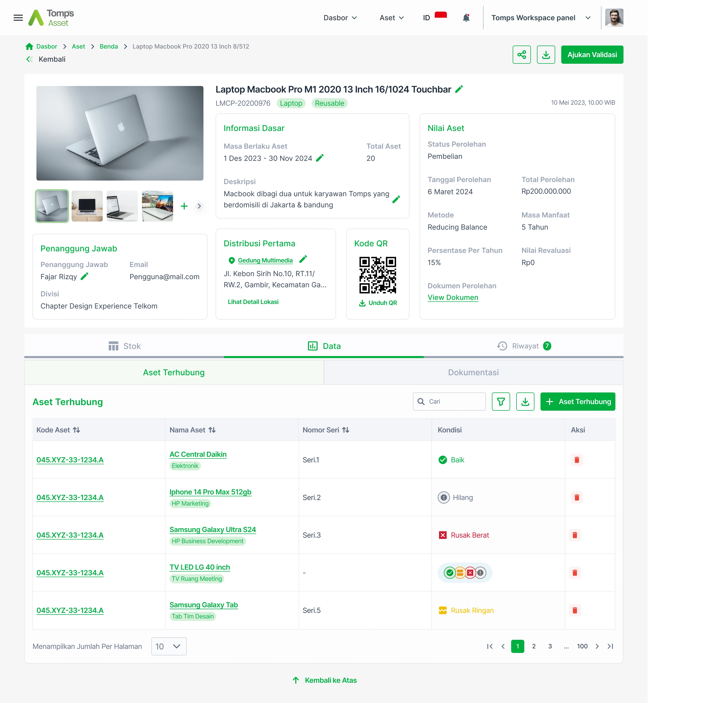Edit the Masa Berlaku Aset dates via pencil icon
The height and width of the screenshot is (703, 728).
coord(320,158)
